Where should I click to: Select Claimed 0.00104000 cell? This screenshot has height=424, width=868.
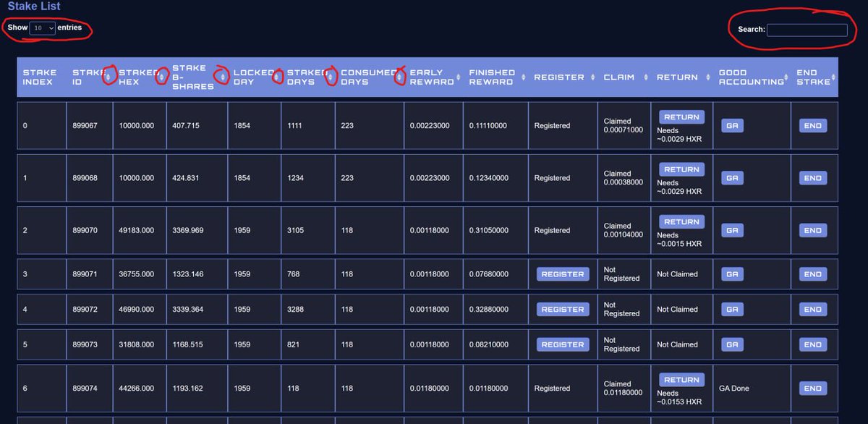624,230
